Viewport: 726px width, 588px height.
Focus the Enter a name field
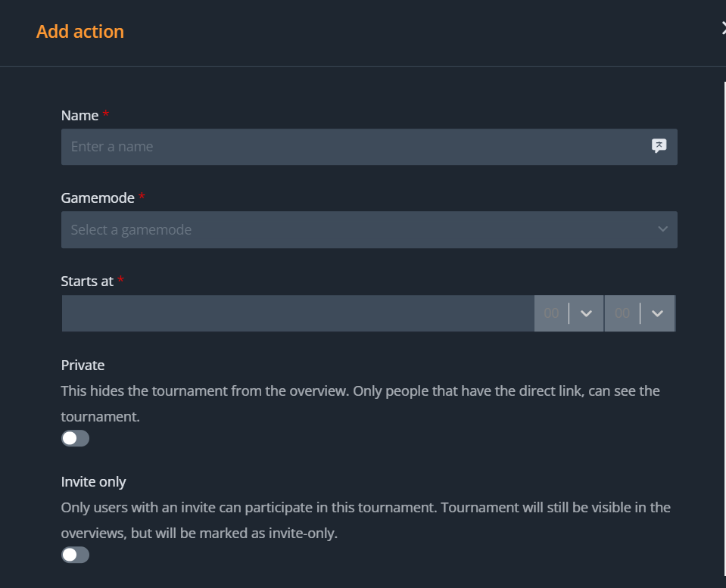[356, 147]
